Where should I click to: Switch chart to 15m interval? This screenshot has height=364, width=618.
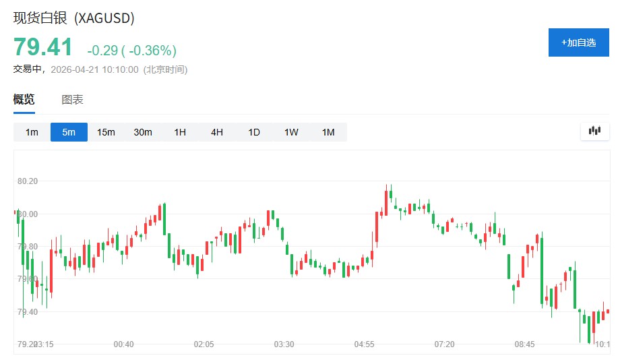click(x=106, y=132)
